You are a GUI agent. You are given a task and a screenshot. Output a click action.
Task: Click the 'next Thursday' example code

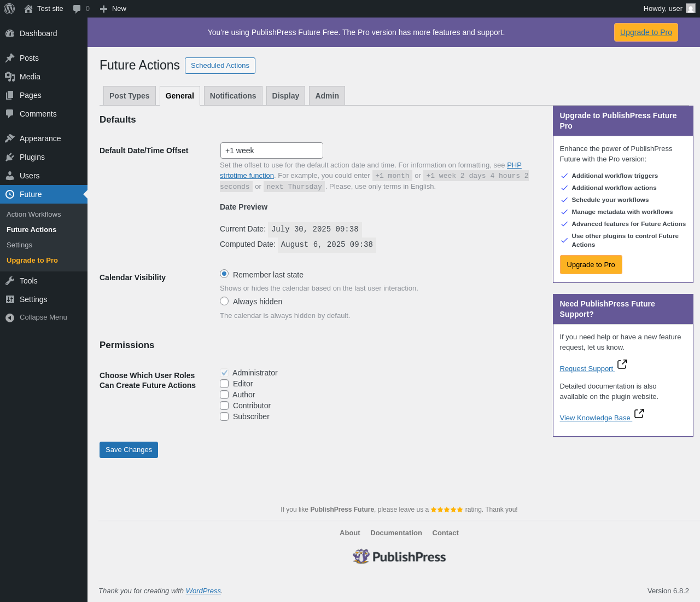tap(294, 187)
